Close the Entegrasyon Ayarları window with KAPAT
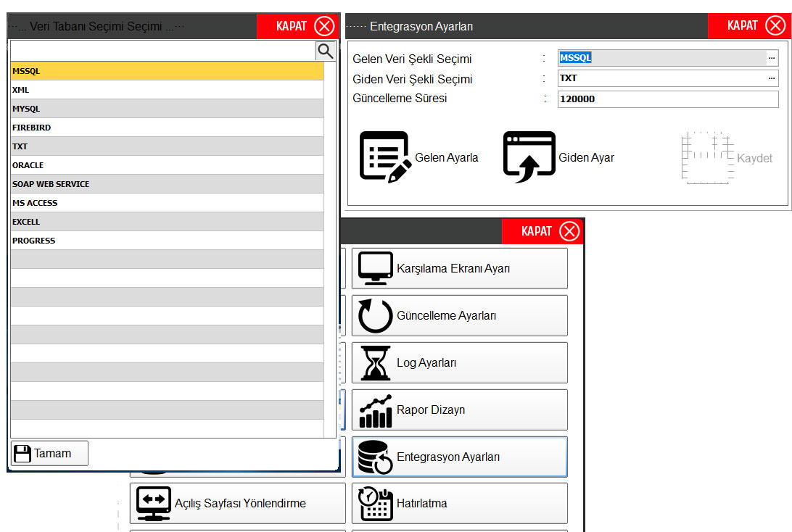This screenshot has width=792, height=532. (749, 25)
